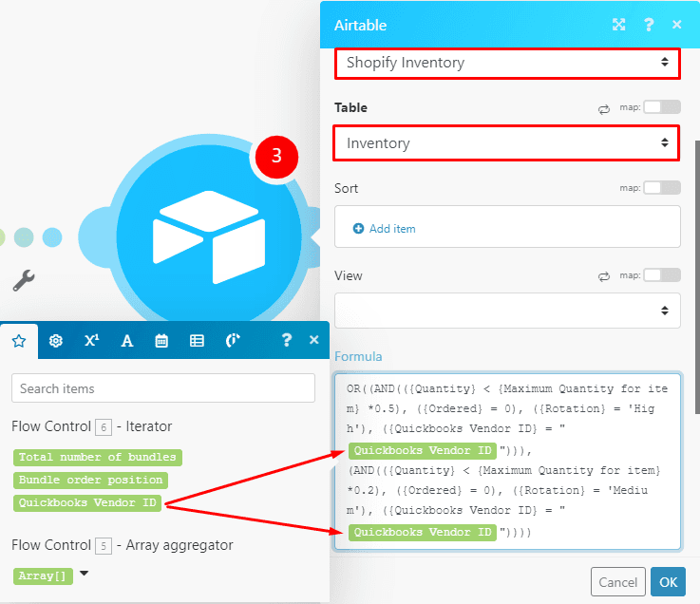Open the empty View dropdown
This screenshot has height=604, width=700.
click(507, 311)
